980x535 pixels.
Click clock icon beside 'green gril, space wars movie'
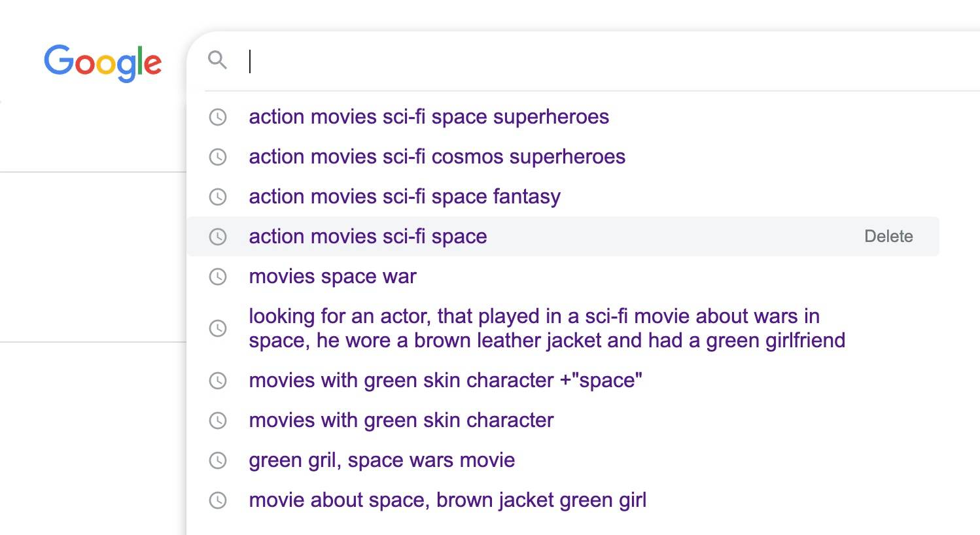coord(218,460)
